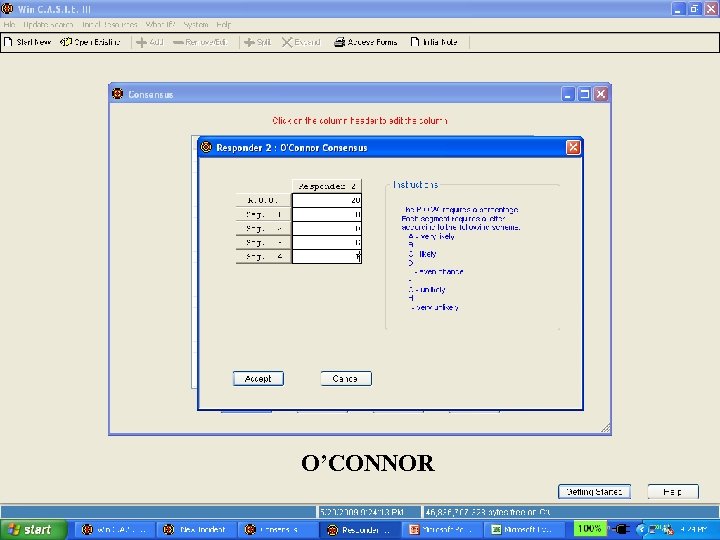Click the Seg. 1 row header

(x=264, y=214)
